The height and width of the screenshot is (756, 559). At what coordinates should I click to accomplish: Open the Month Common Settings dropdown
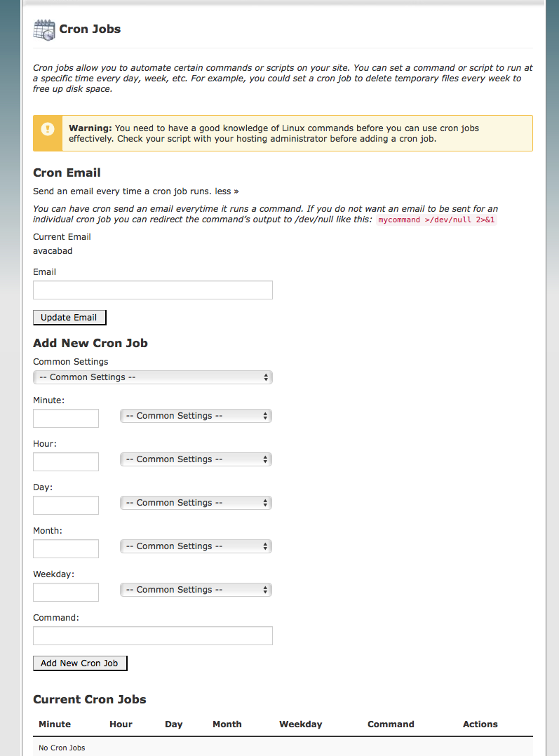tap(196, 546)
